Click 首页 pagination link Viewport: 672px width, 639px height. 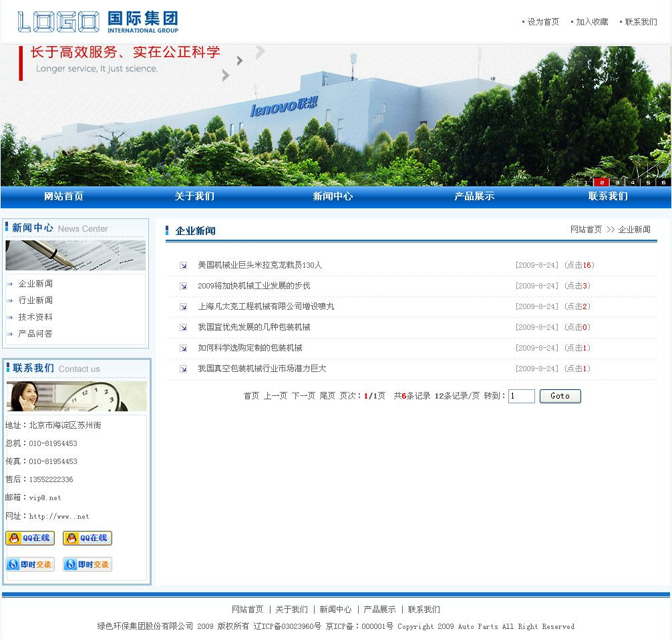point(251,396)
